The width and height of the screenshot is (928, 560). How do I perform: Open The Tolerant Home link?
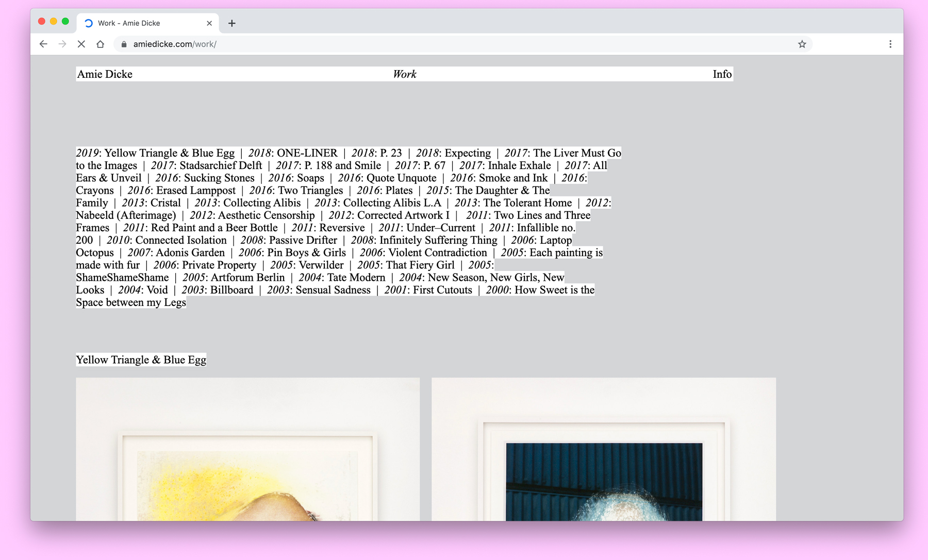(x=527, y=202)
